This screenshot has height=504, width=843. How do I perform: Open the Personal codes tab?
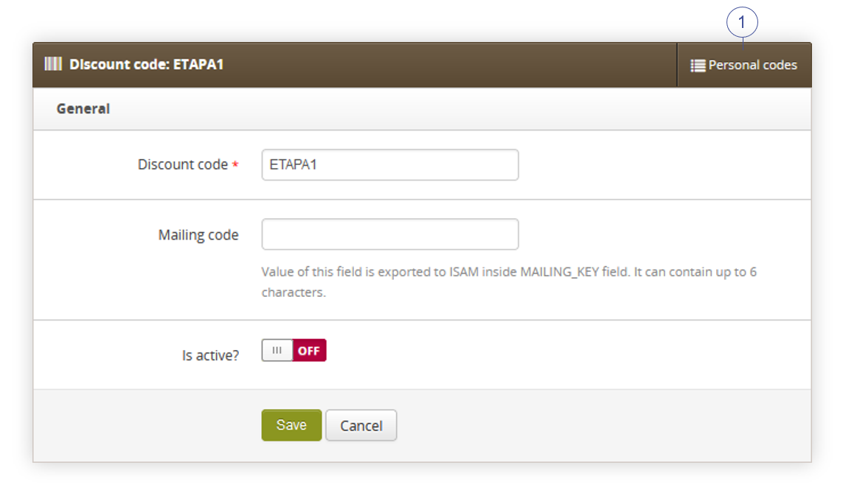click(x=744, y=65)
